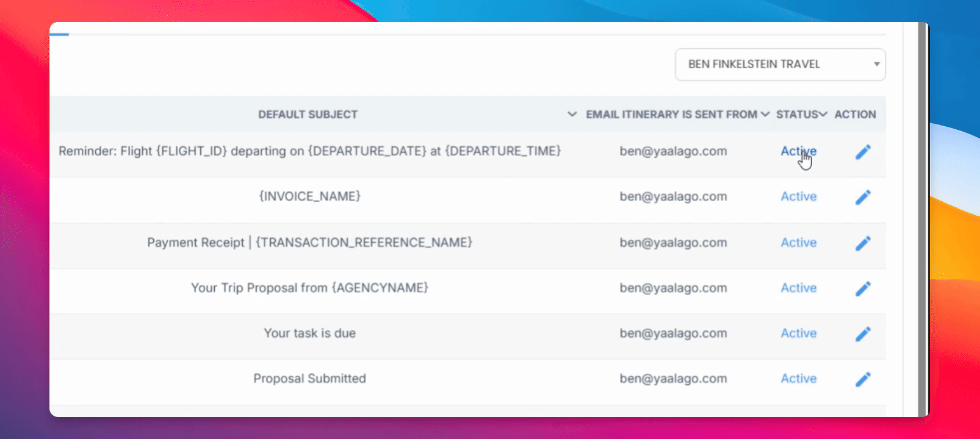
Task: Select Reminder: Flight {FLIGHT_ID} subject text
Action: [x=309, y=151]
